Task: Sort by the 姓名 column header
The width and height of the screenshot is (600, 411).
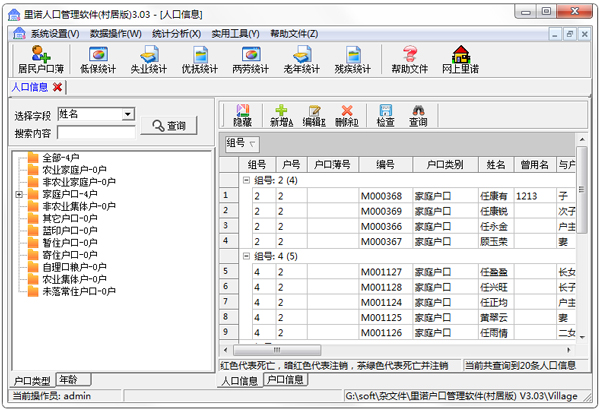Action: click(x=496, y=165)
